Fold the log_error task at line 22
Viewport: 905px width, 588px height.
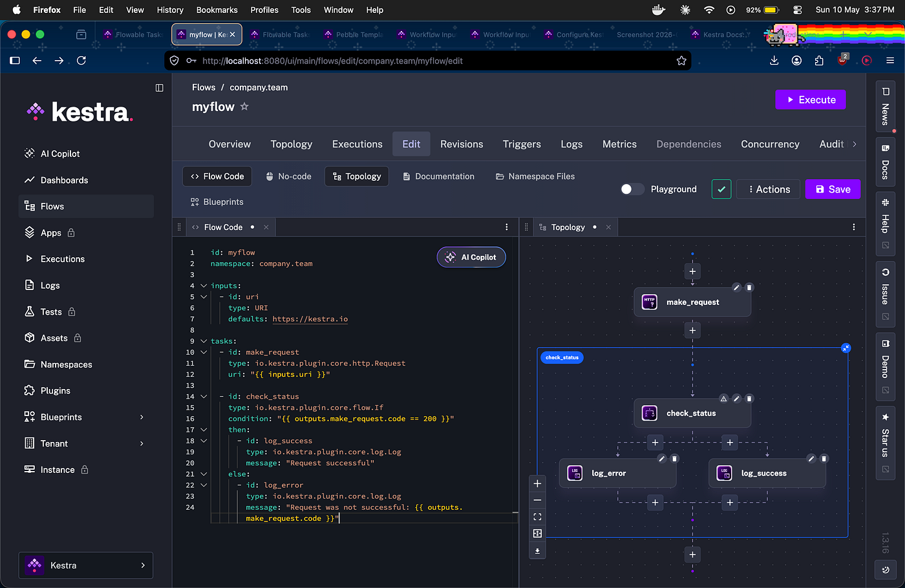204,485
